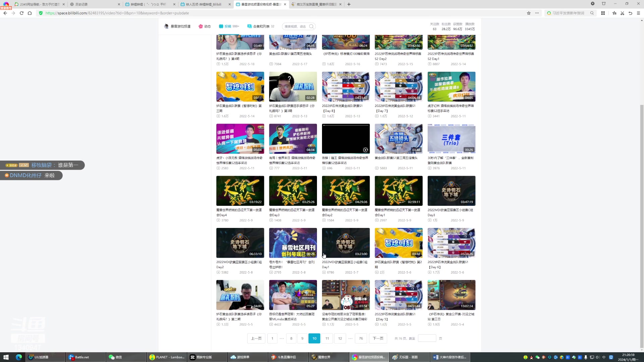The width and height of the screenshot is (644, 362).
Task: Switch to the 历史记录 tab
Action: (95, 4)
